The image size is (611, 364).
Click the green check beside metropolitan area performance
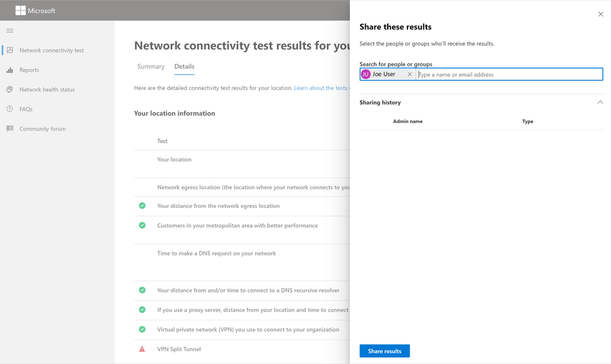click(143, 225)
